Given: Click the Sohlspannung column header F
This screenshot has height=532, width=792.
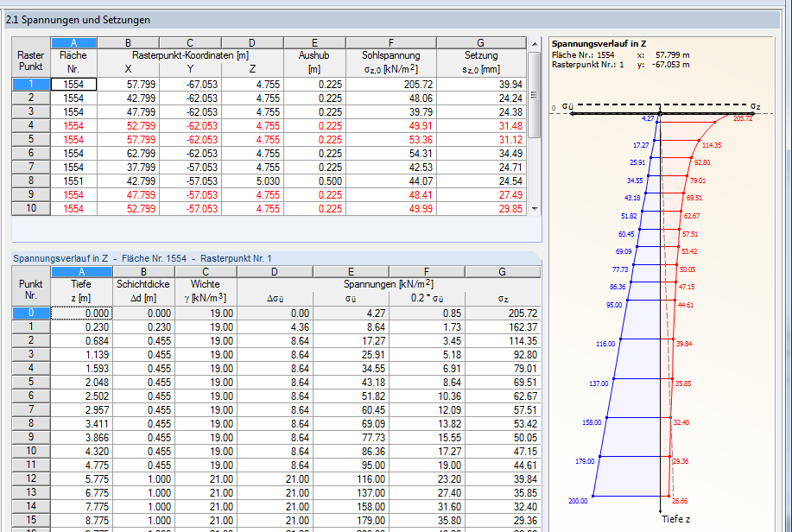Looking at the screenshot, I should [x=390, y=41].
